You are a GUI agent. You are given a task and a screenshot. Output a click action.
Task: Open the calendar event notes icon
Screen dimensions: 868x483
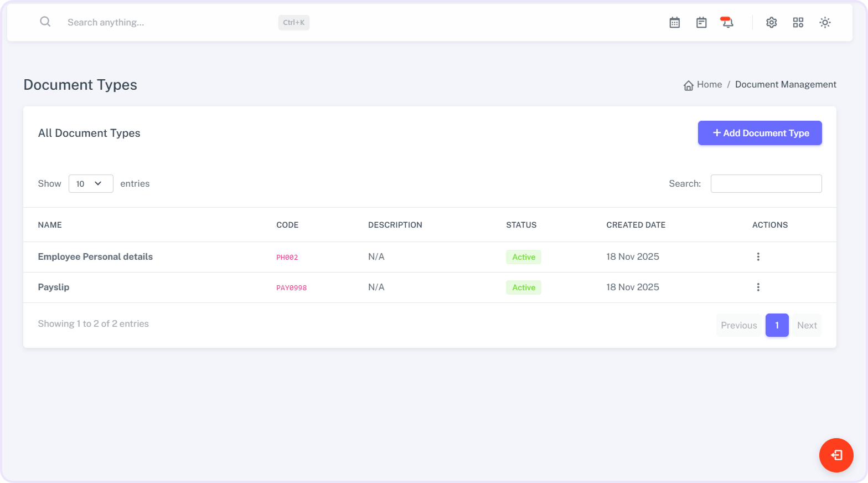[701, 23]
